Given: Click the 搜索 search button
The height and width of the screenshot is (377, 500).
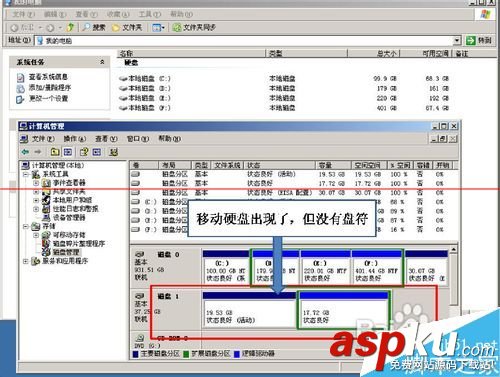Looking at the screenshot, I should [x=94, y=27].
